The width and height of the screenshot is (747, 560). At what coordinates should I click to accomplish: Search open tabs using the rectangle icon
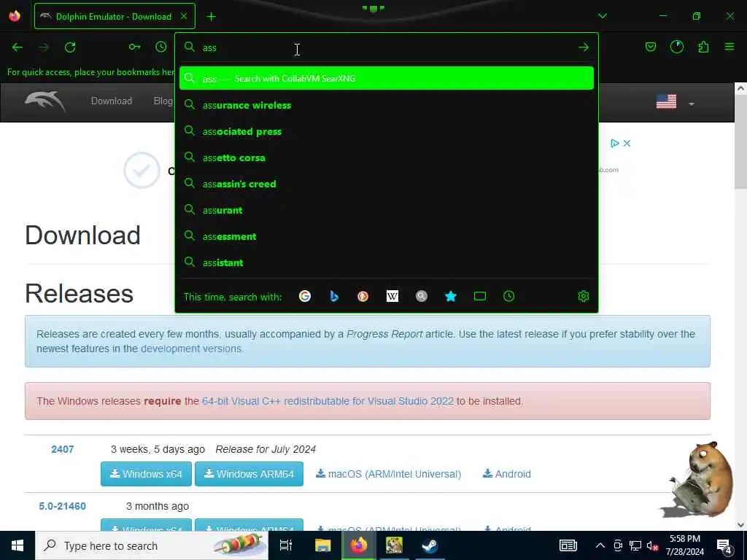point(480,296)
